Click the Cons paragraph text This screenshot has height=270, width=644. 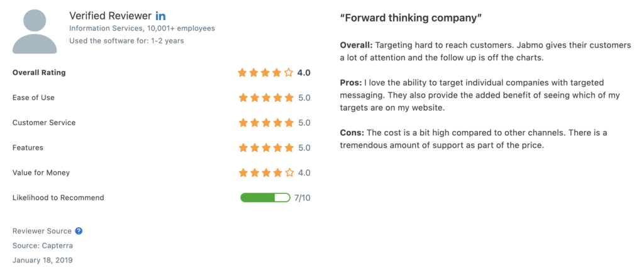[x=474, y=139]
